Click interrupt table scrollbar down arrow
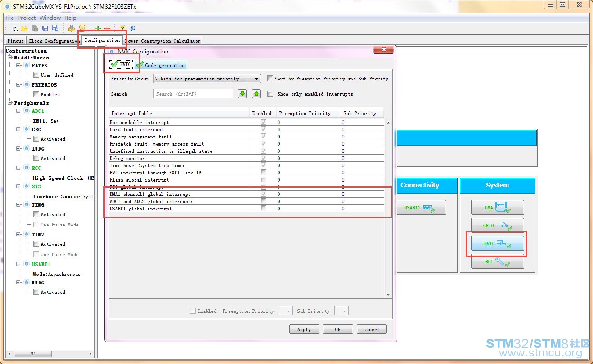 (x=388, y=294)
